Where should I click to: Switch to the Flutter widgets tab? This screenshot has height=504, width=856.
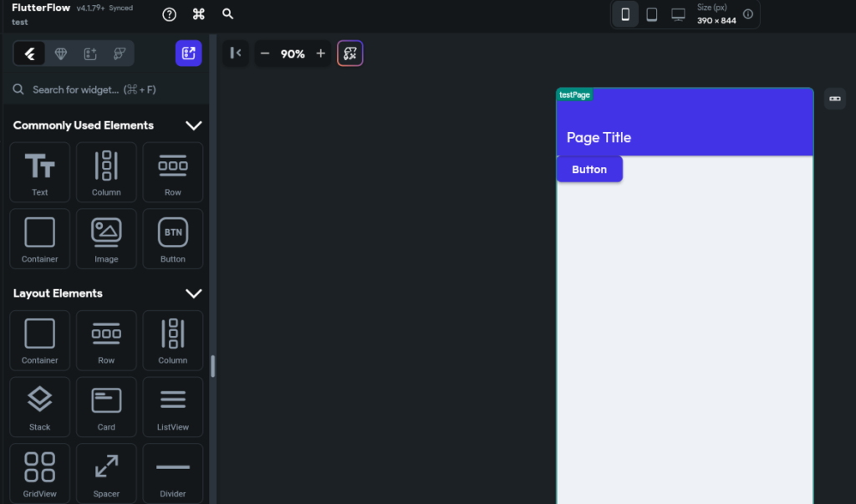[x=30, y=53]
